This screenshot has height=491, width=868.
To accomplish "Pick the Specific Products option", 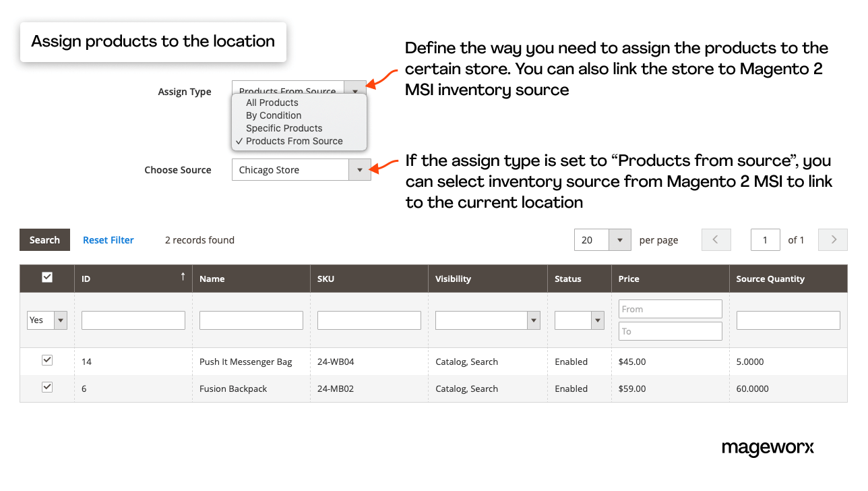I will click(x=284, y=128).
